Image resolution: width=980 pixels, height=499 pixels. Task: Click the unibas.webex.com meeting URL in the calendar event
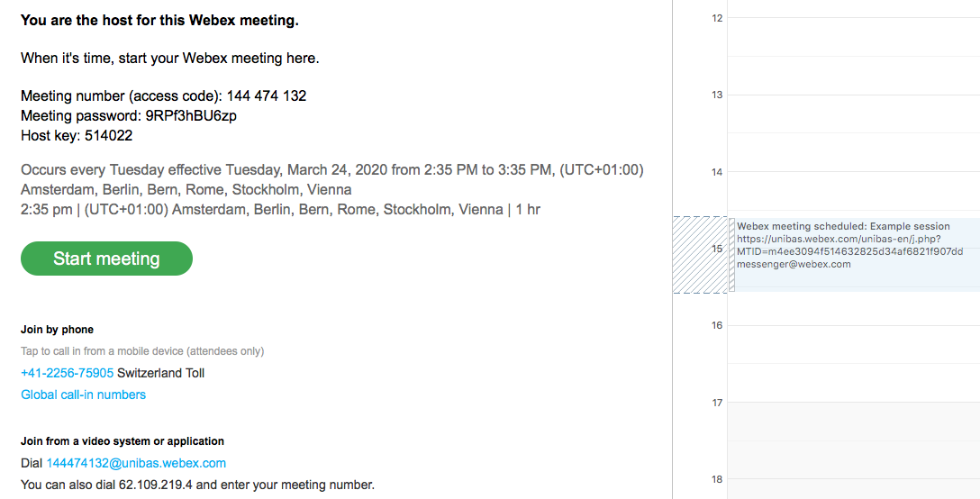(838, 239)
